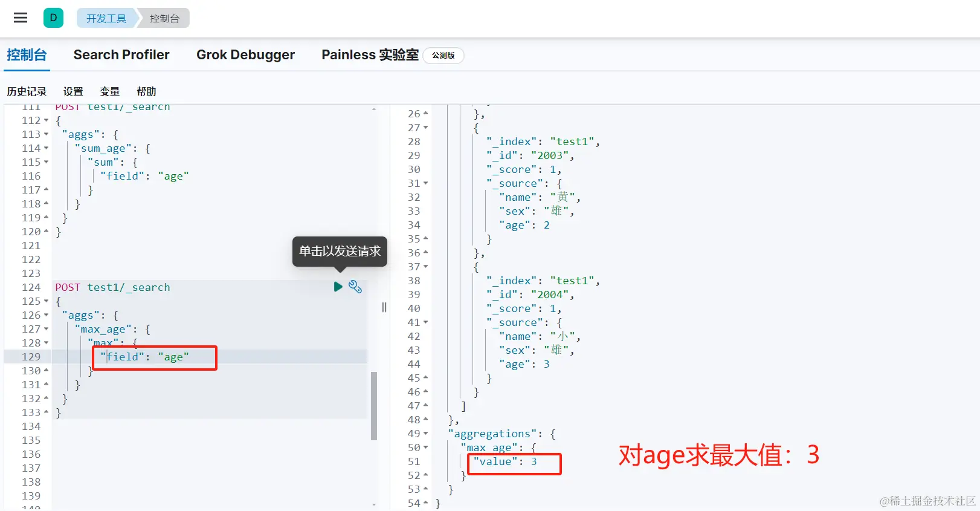Click the "_id": "2003" response line

530,155
